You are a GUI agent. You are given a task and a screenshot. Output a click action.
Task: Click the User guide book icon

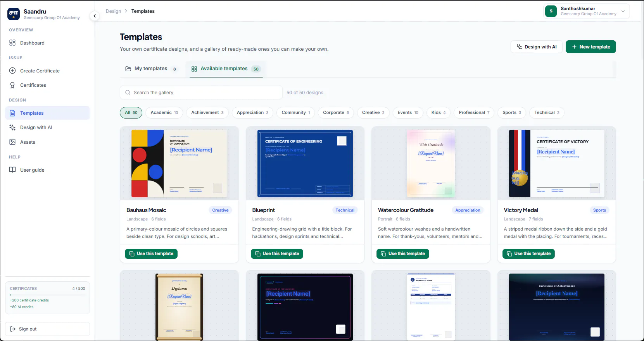click(x=12, y=170)
